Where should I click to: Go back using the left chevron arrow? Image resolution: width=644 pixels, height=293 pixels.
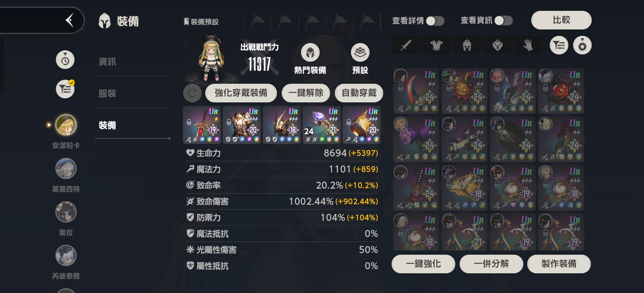point(70,20)
